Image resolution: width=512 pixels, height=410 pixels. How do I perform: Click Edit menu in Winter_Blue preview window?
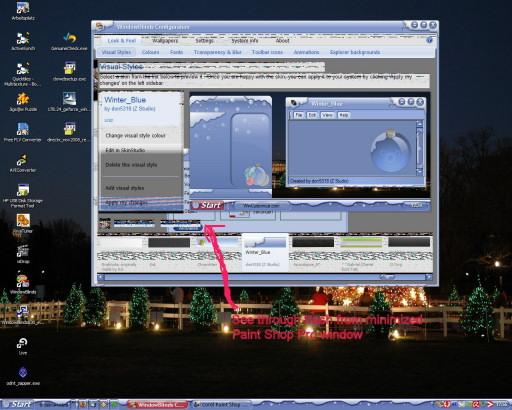312,115
